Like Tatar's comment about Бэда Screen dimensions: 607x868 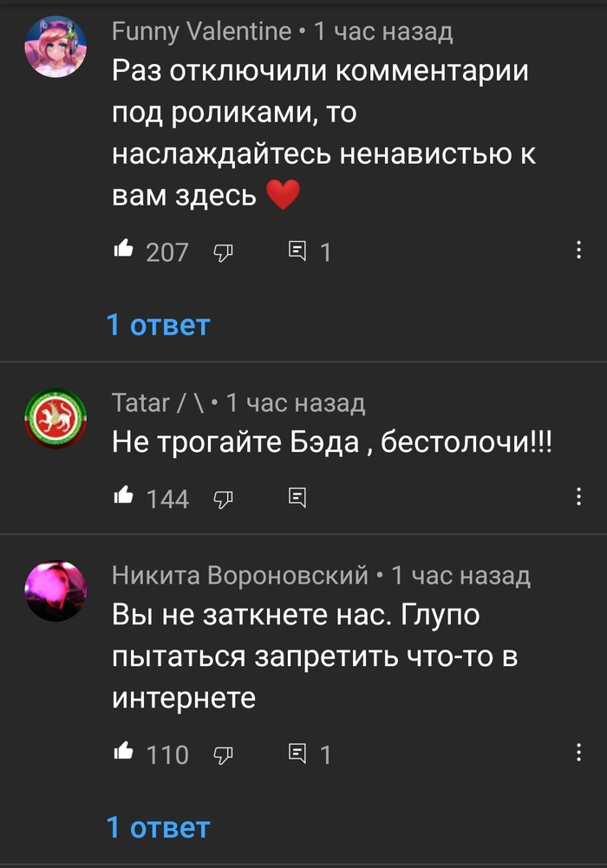123,496
